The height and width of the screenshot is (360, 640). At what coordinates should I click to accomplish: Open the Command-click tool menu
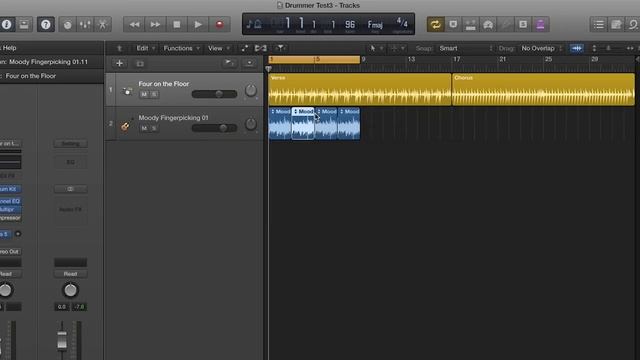click(x=398, y=48)
